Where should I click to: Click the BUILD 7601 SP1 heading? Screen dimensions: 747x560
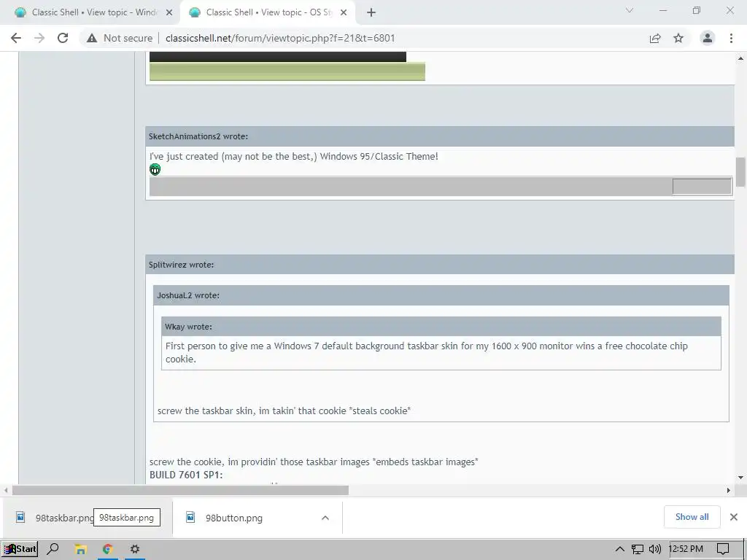[x=186, y=475]
